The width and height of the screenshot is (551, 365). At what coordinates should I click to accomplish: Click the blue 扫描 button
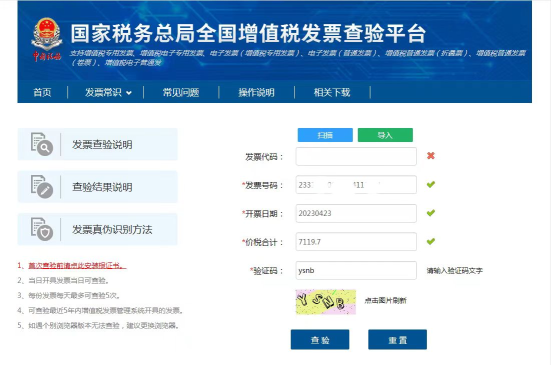tap(325, 135)
